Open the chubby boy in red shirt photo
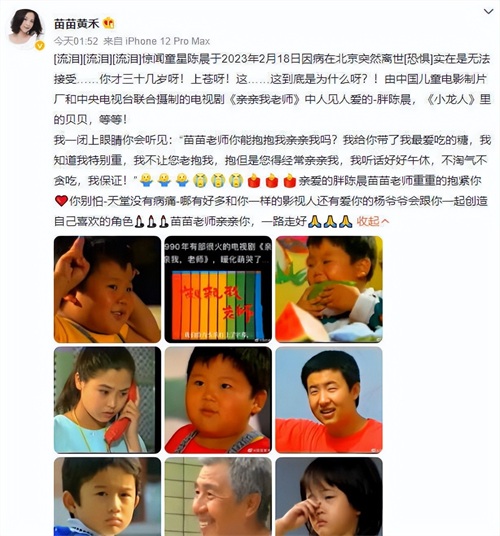500x536 pixels. (x=218, y=400)
